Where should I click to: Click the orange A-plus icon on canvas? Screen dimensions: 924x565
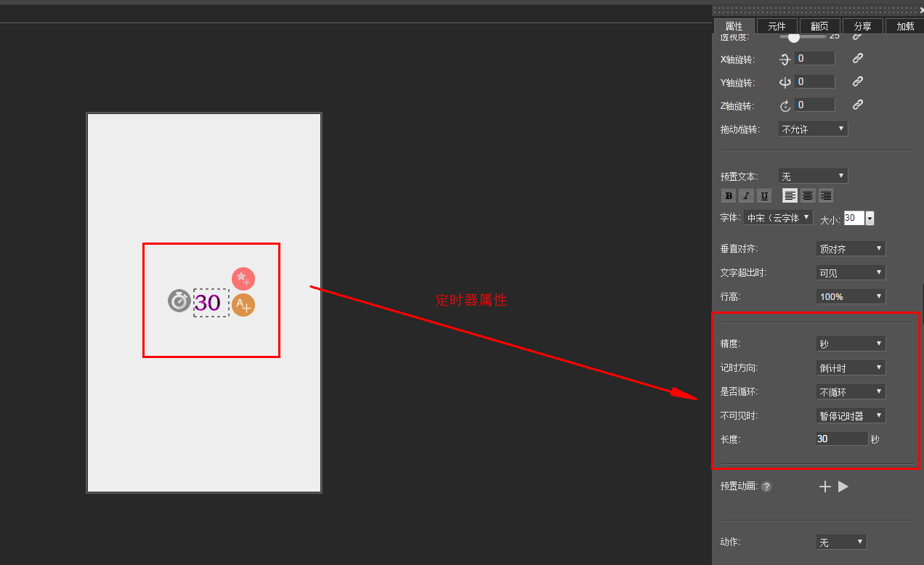[243, 305]
